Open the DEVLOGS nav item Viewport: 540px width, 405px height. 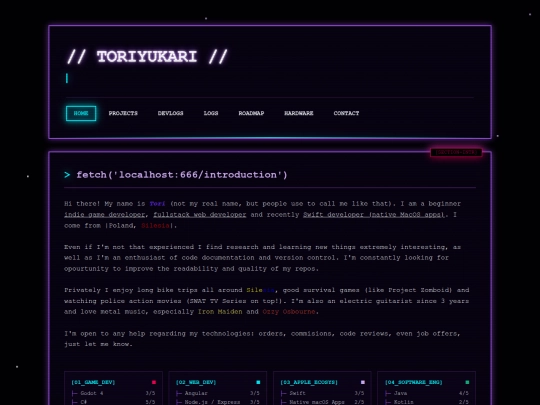170,113
